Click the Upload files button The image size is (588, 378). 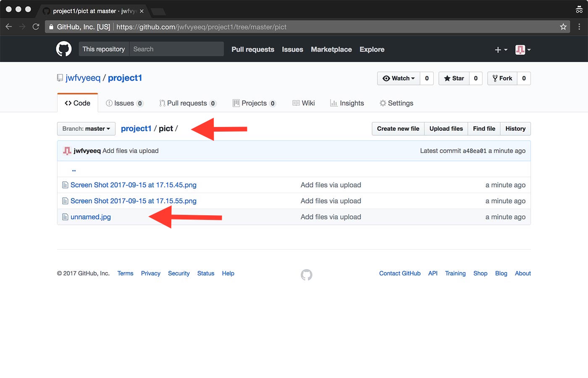point(446,129)
